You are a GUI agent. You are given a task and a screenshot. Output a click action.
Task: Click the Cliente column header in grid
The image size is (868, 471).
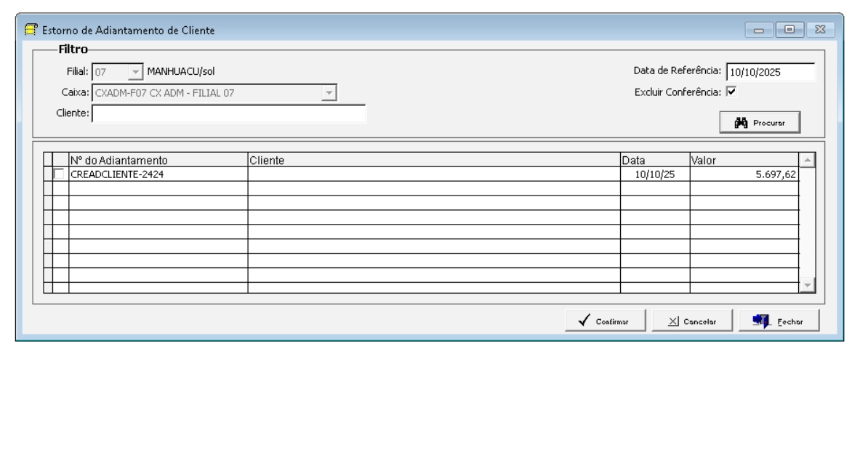[x=433, y=159]
